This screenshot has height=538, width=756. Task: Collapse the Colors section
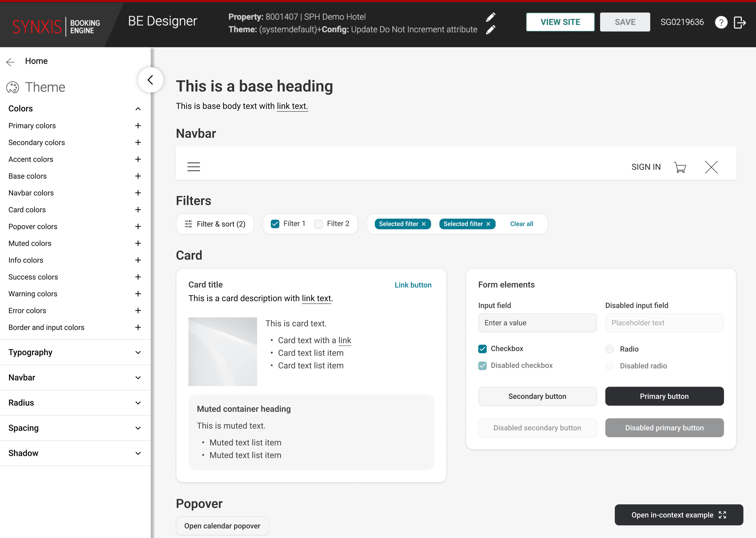coord(138,109)
